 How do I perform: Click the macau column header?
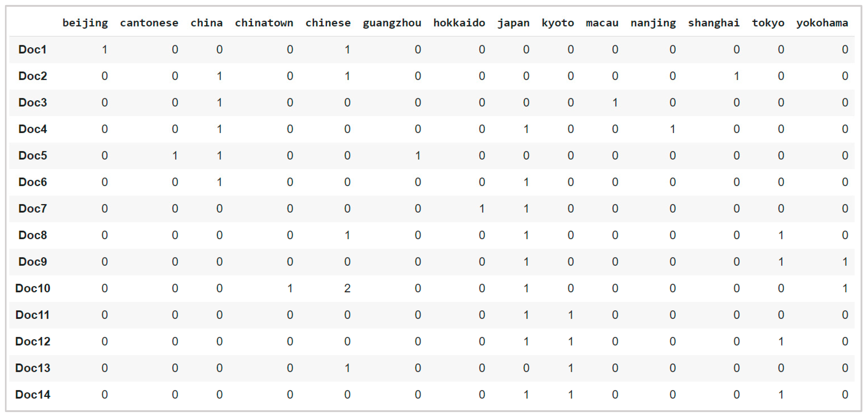[602, 23]
